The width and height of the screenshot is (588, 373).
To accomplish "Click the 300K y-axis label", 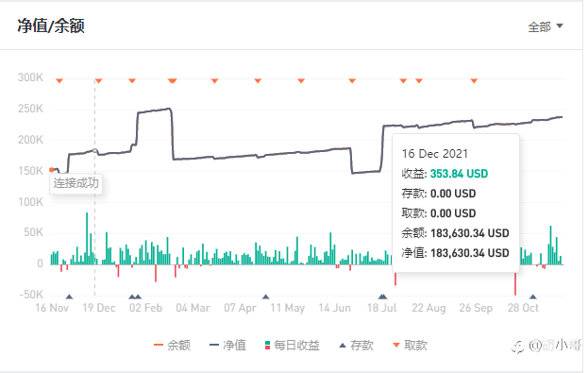I will (x=31, y=77).
